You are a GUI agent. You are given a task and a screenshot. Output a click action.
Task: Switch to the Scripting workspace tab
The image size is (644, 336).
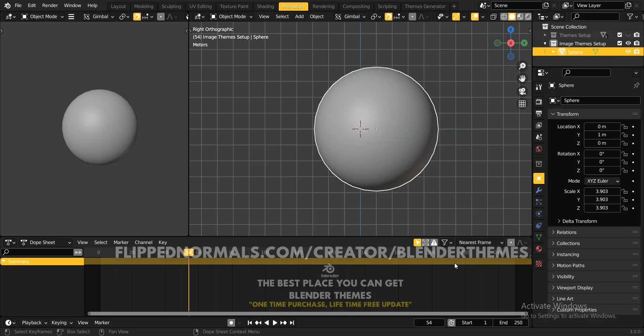(x=387, y=6)
